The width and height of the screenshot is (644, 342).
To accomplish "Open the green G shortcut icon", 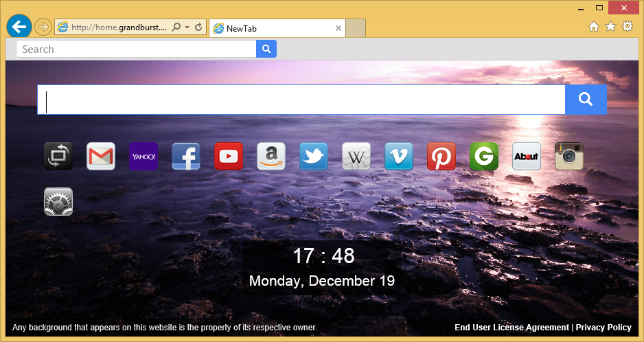I will click(x=484, y=156).
